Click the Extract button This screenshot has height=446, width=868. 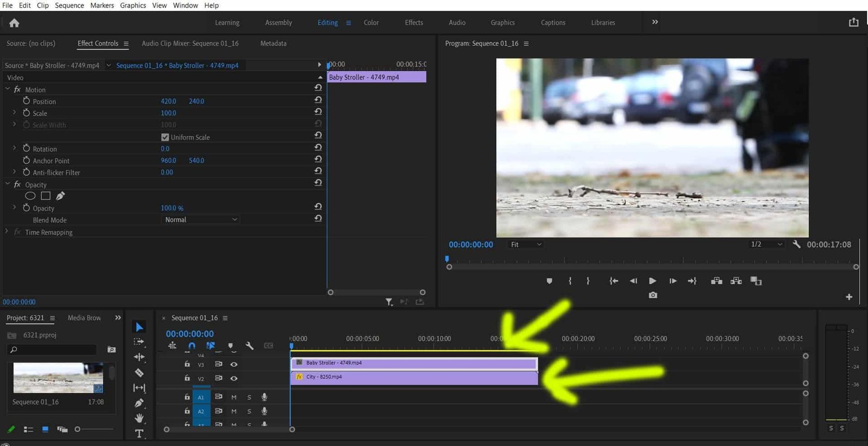pyautogui.click(x=736, y=281)
